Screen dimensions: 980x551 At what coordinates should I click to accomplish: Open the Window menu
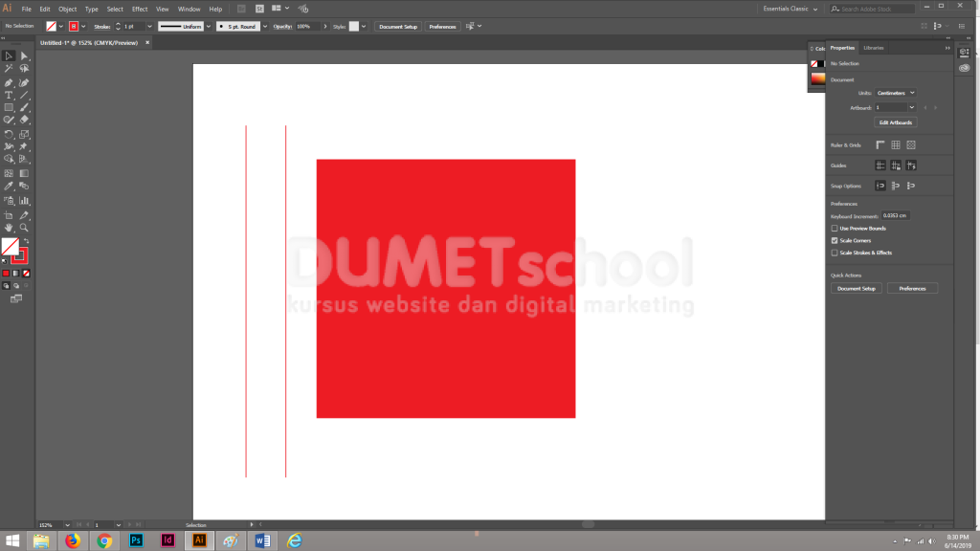(x=189, y=9)
